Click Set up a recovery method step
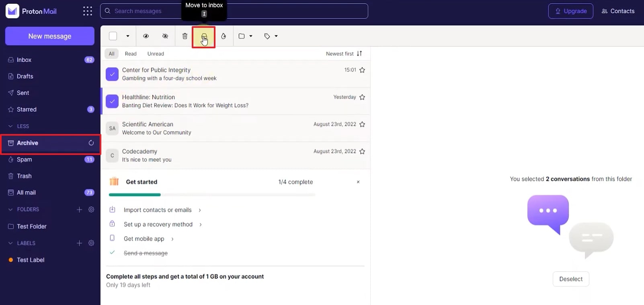Viewport: 644px width, 305px height. [x=158, y=225]
